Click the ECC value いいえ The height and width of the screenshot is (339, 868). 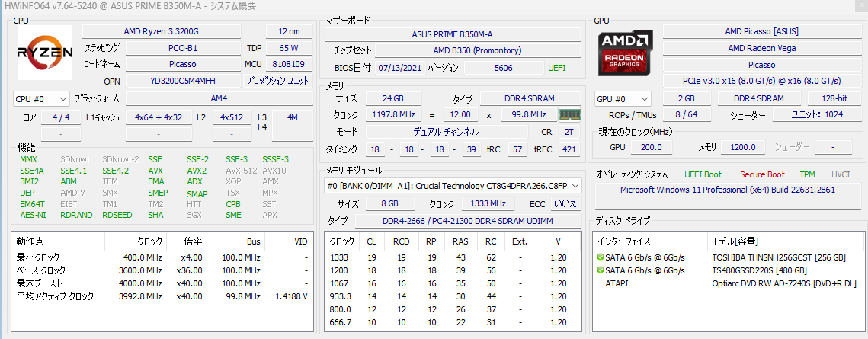click(567, 203)
